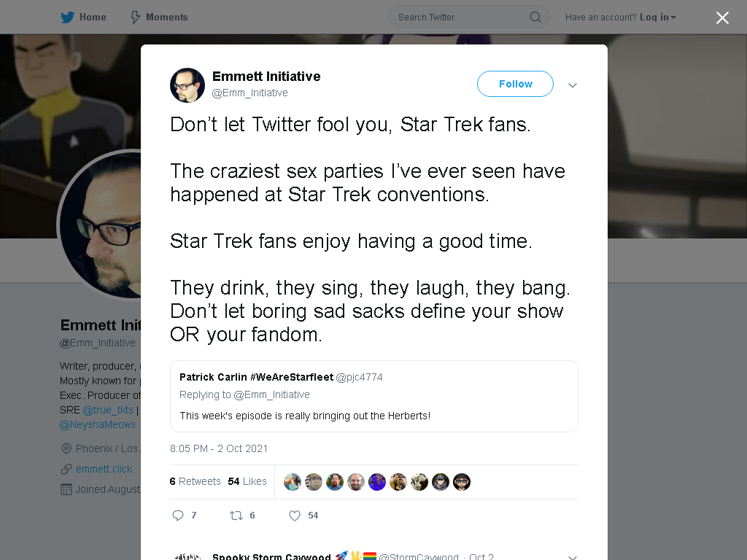The height and width of the screenshot is (560, 747).
Task: Click the search magnifier icon
Action: [x=535, y=17]
